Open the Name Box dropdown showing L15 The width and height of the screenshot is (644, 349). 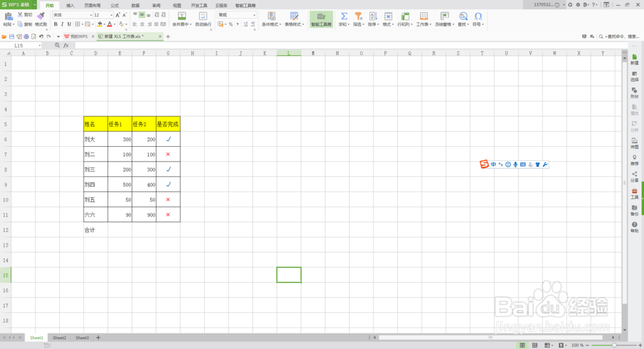[x=39, y=45]
